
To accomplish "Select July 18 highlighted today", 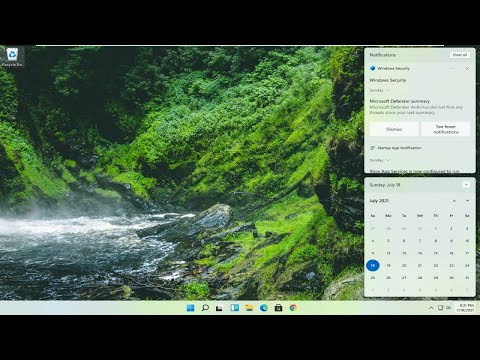I will [x=373, y=265].
